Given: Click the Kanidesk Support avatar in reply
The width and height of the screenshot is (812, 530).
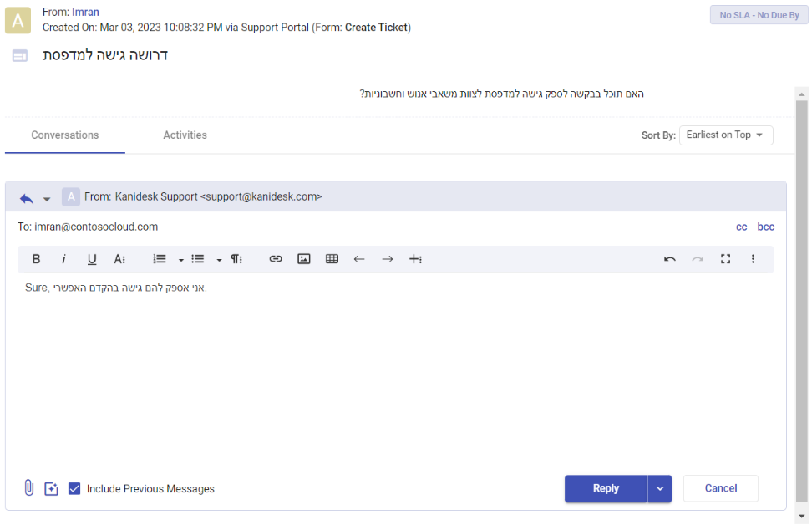Looking at the screenshot, I should click(x=71, y=197).
